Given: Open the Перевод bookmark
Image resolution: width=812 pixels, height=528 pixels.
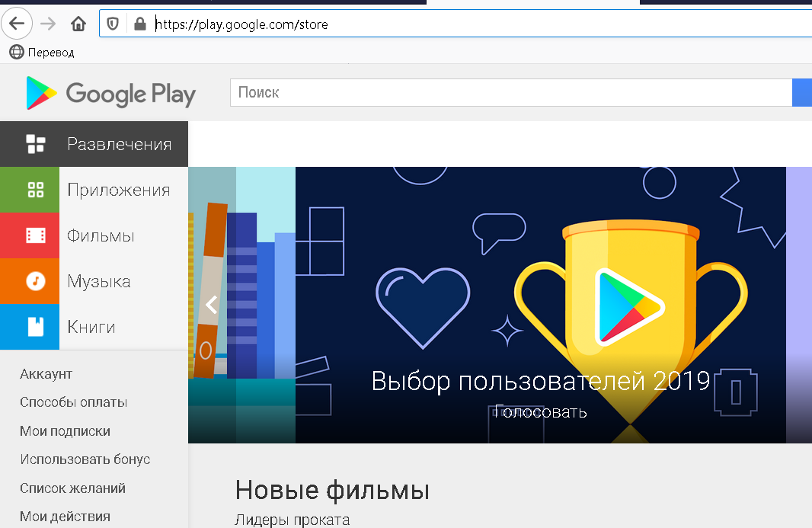Looking at the screenshot, I should [42, 53].
